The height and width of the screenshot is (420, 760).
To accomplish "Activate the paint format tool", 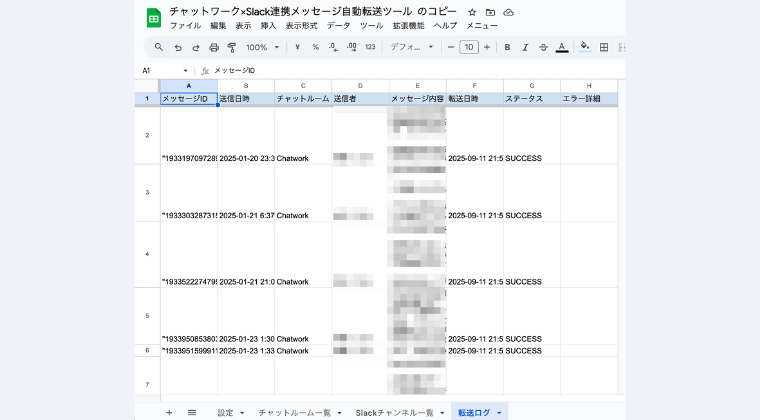I will pos(232,47).
